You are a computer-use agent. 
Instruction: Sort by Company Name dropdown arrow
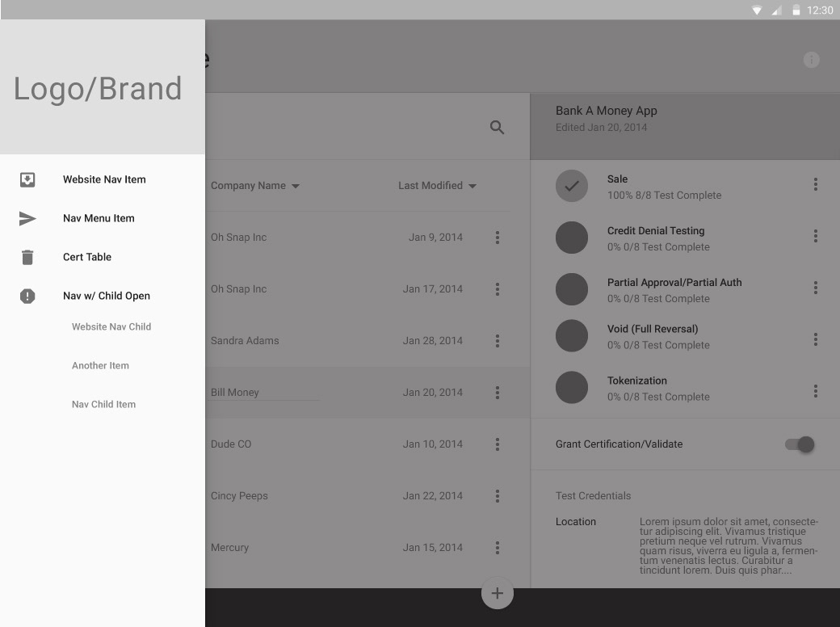[x=296, y=187]
